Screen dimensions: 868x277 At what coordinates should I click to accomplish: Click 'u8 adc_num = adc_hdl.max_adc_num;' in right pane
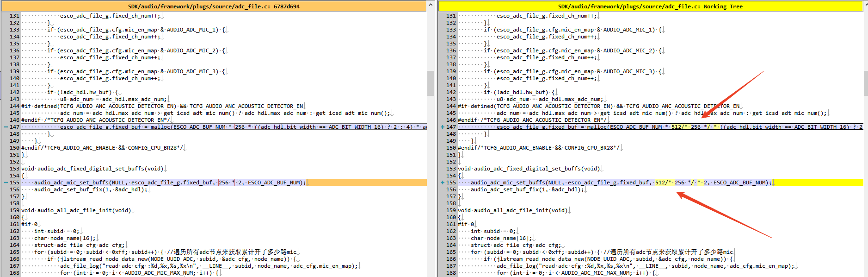pos(550,99)
